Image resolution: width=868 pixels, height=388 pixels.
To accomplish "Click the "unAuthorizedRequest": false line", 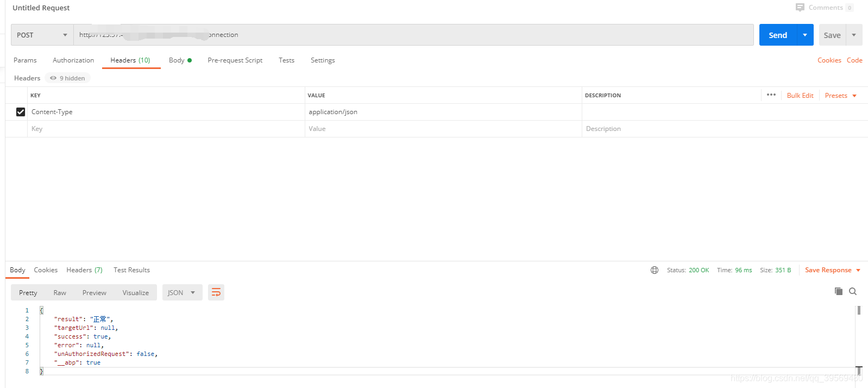I will tap(106, 354).
